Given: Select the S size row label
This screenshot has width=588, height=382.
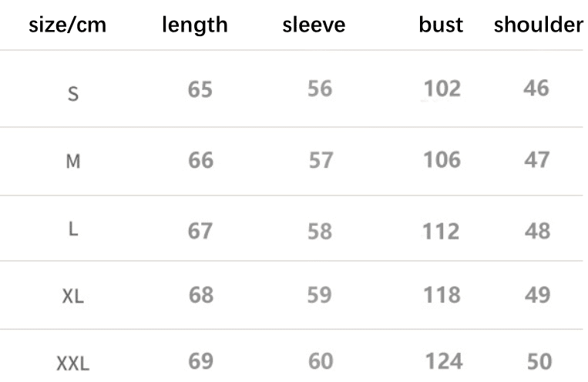Looking at the screenshot, I should (x=73, y=94).
